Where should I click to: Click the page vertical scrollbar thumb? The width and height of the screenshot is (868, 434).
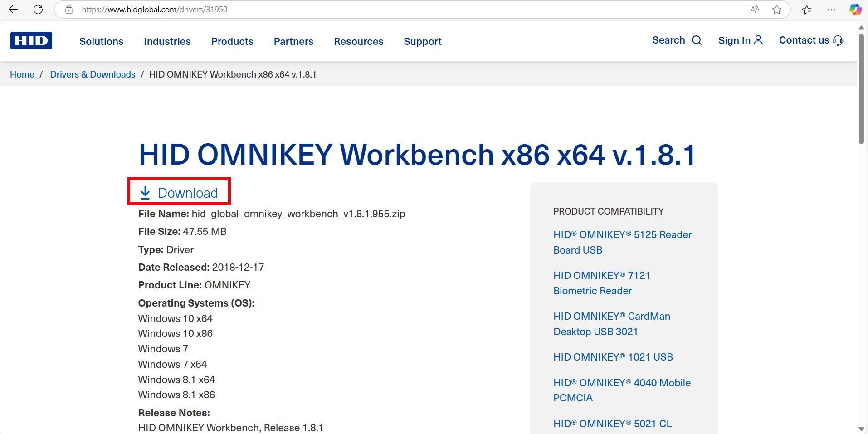click(x=861, y=88)
